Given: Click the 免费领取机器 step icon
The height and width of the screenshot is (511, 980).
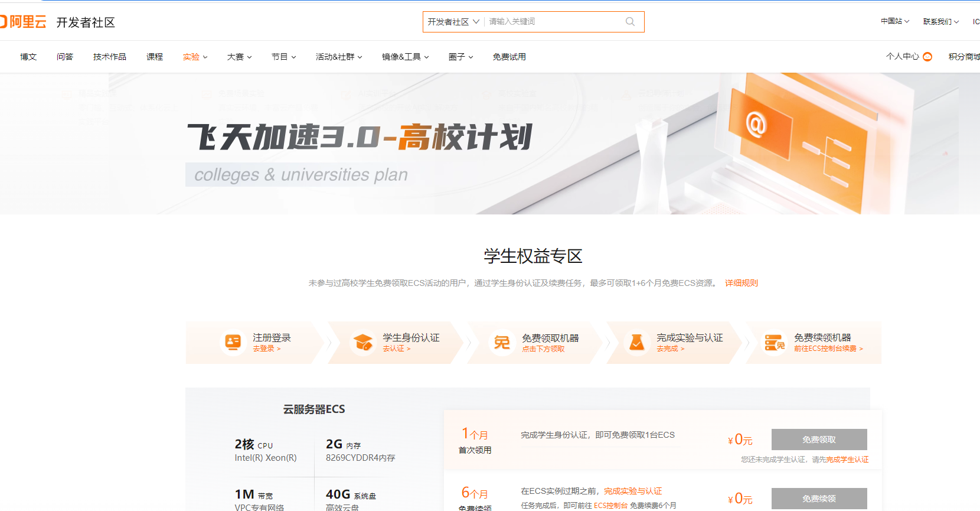Looking at the screenshot, I should pyautogui.click(x=502, y=342).
